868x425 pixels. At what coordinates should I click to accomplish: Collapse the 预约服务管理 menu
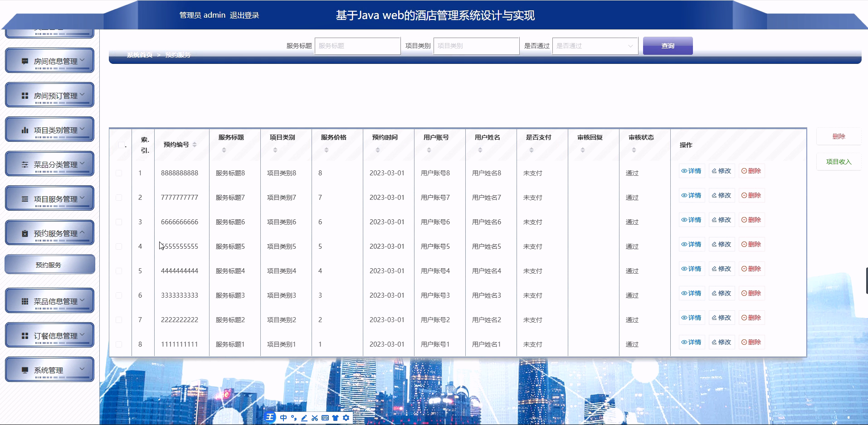[x=49, y=232]
